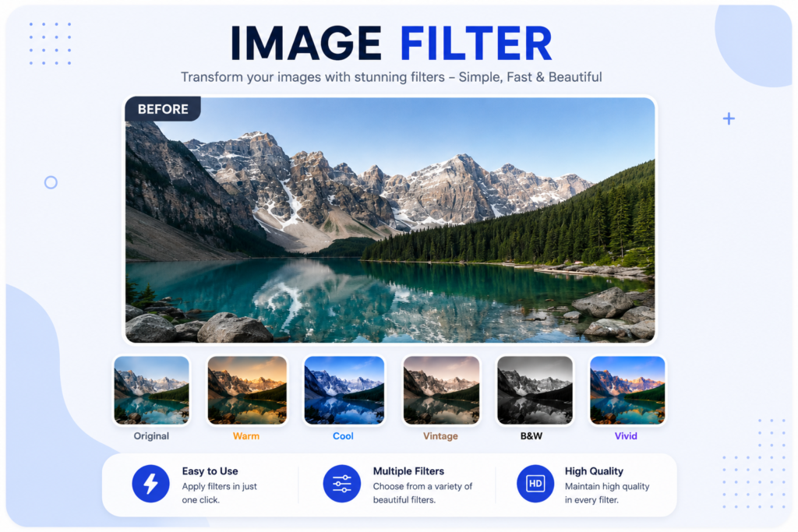Select the Original filter thumbnail
Screen dimensions: 798x532
click(x=152, y=390)
